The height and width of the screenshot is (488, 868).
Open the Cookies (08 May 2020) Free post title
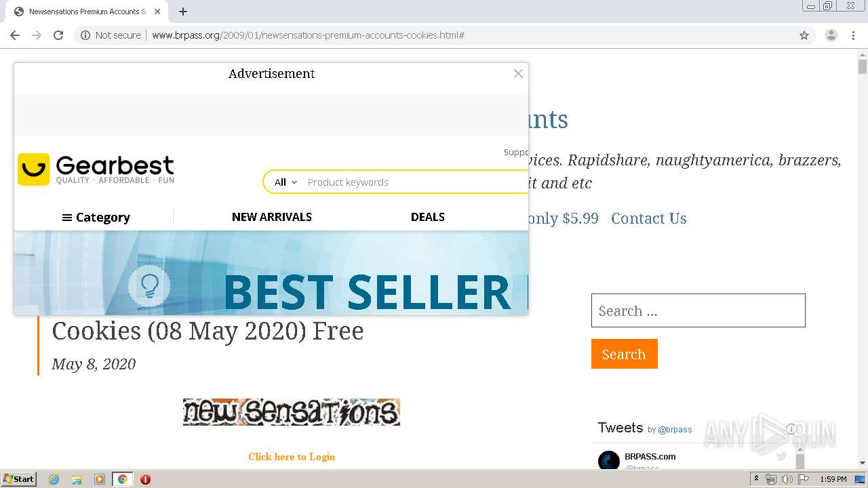coord(208,331)
